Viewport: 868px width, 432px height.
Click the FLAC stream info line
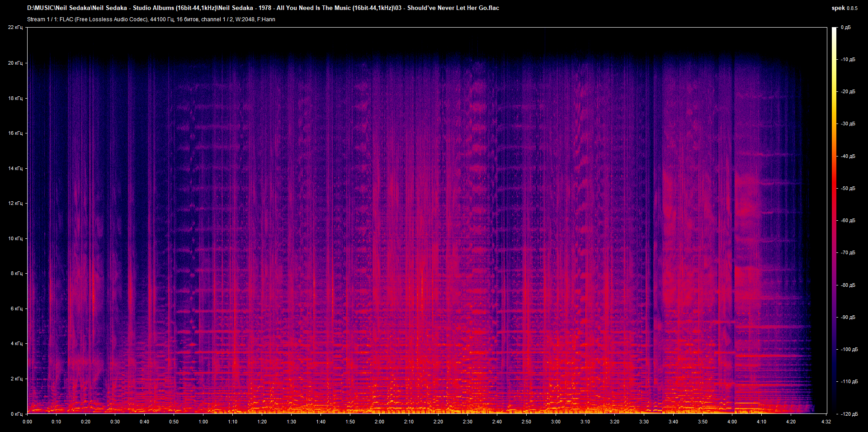tap(151, 19)
